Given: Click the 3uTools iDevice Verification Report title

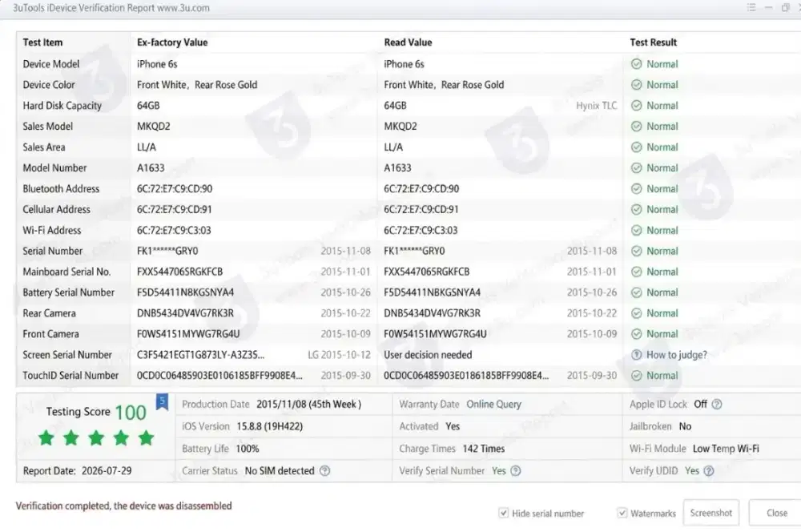Looking at the screenshot, I should 111,8.
